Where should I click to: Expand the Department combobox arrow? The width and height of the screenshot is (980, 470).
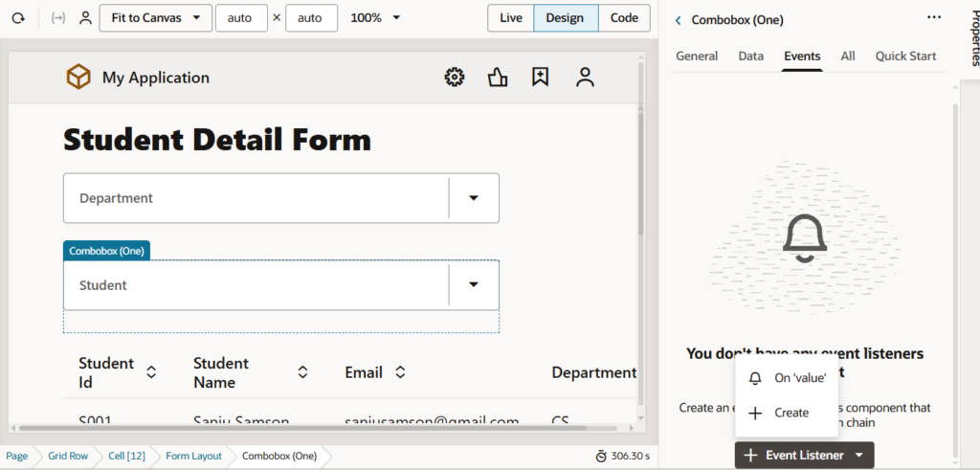tap(473, 198)
